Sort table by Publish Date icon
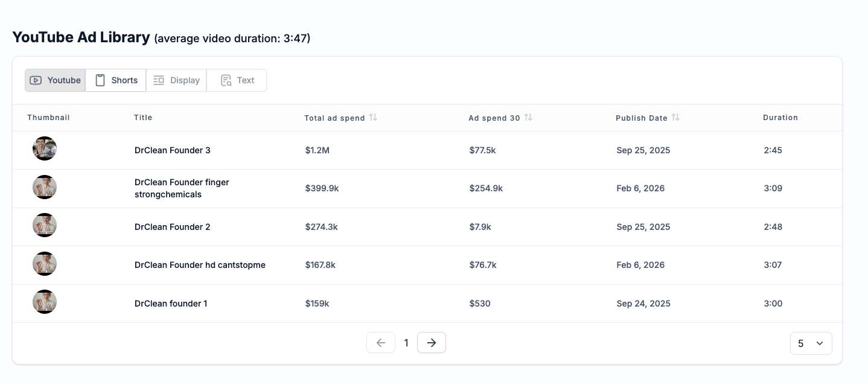 (675, 118)
